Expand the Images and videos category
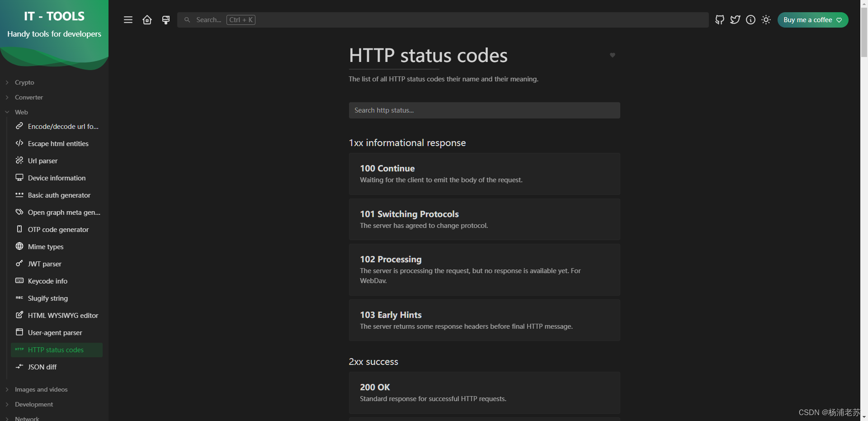 [x=41, y=389]
